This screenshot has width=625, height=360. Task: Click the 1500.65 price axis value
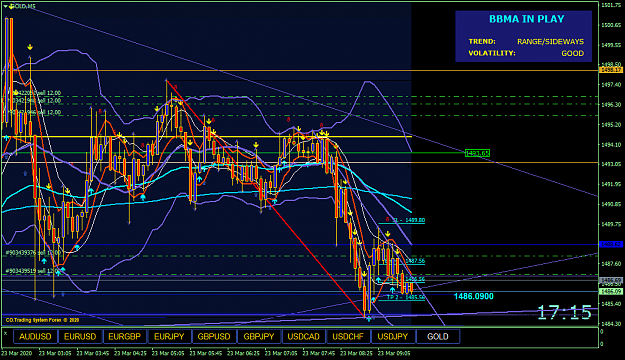[x=611, y=25]
